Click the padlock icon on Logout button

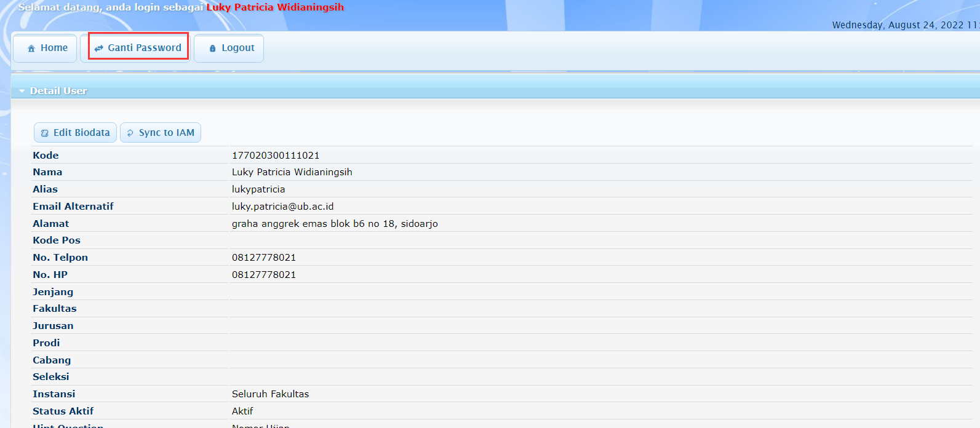pos(213,49)
